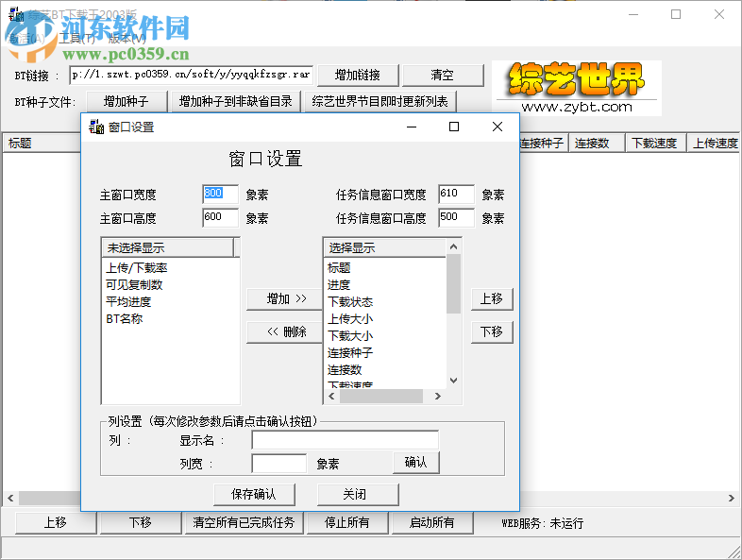Select 上传/下载率 in unselected list
This screenshot has width=742, height=560.
[136, 268]
